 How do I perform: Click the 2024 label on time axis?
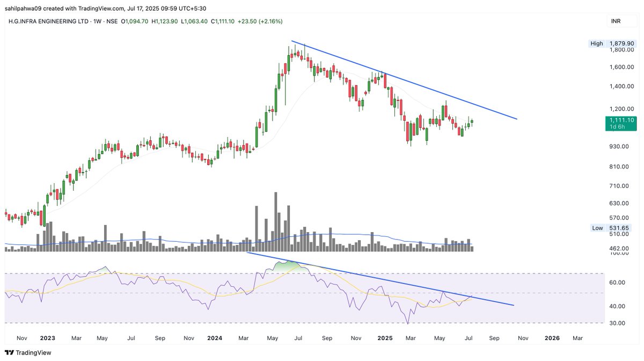pos(215,338)
